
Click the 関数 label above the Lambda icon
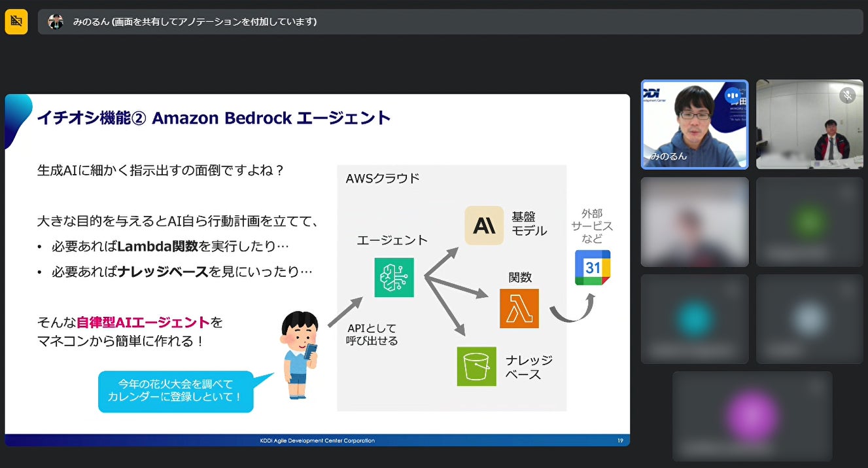(x=521, y=277)
